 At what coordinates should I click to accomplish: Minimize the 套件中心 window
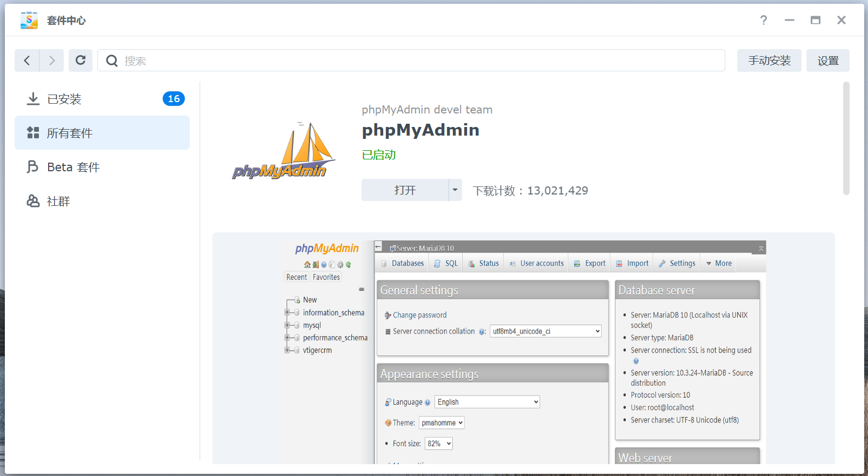790,20
